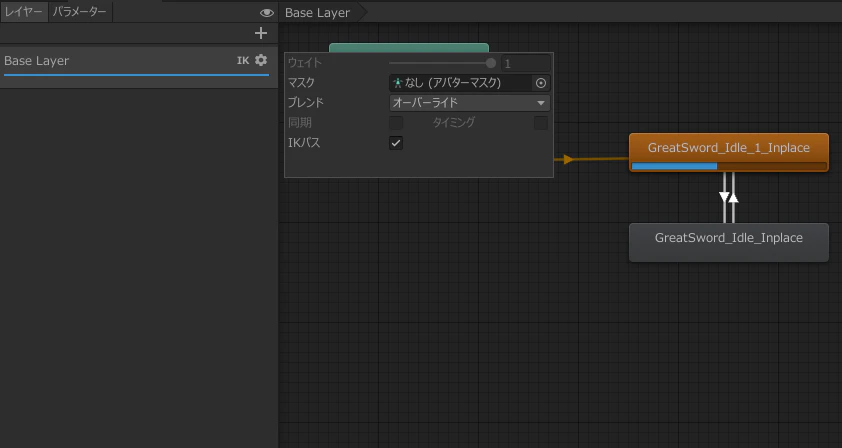Screen dimensions: 842x448
Task: Click the avatar figure icon in マスク field
Action: coord(397,83)
